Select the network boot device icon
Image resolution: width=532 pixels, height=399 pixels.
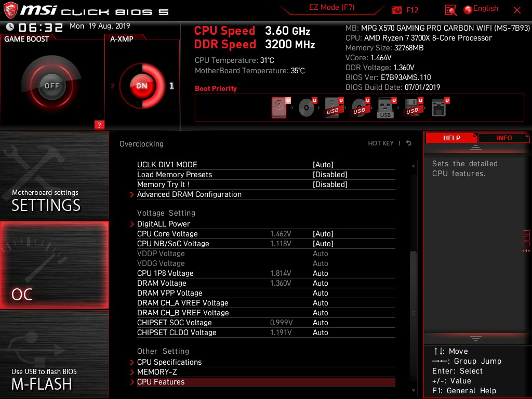coord(438,108)
